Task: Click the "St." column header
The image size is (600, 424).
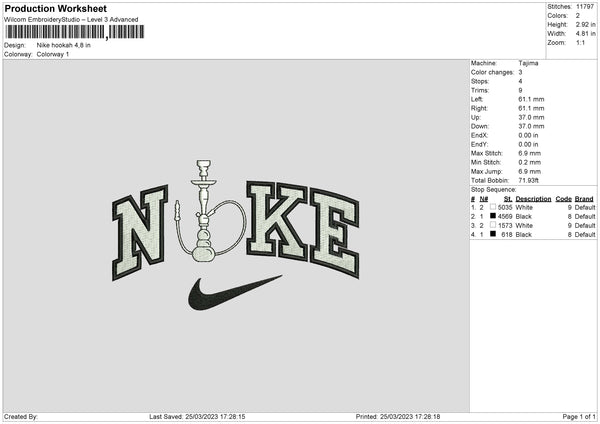Action: click(x=508, y=199)
